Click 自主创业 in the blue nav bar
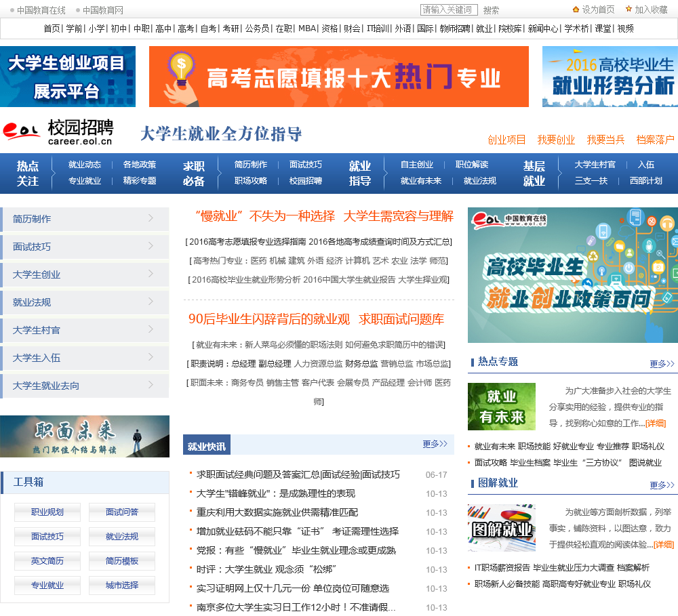Image resolution: width=678 pixels, height=616 pixels. click(x=417, y=165)
